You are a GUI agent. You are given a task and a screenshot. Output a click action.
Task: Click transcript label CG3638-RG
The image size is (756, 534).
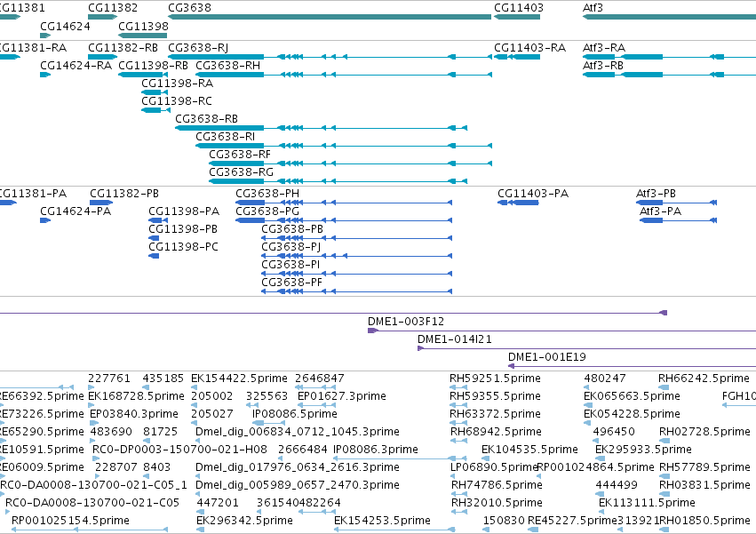pyautogui.click(x=241, y=172)
